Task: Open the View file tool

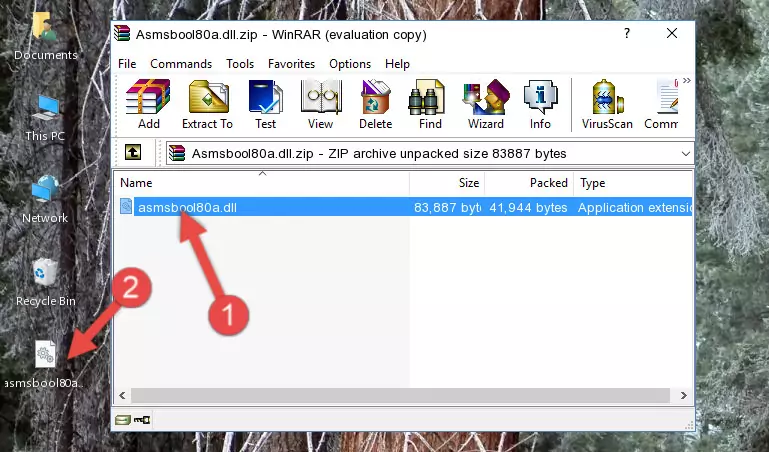Action: pos(321,104)
